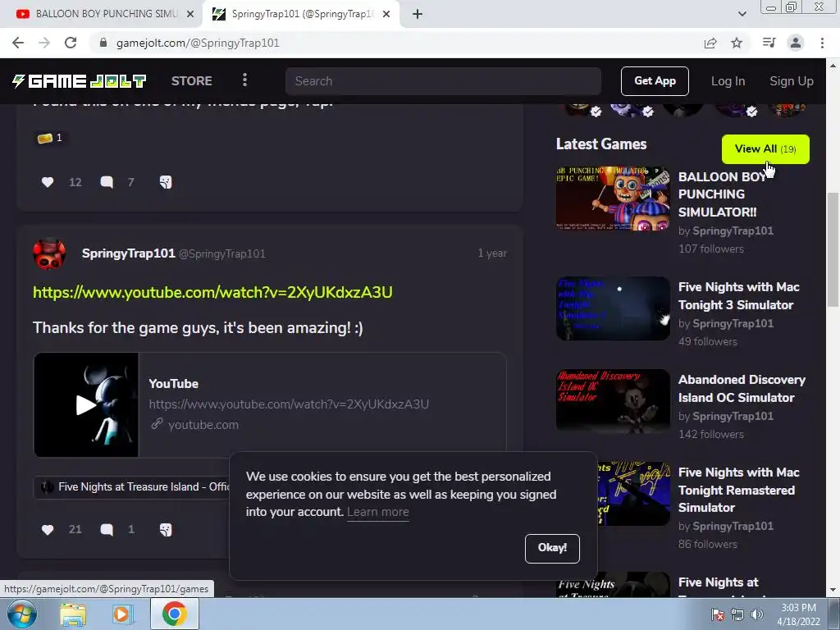
Task: Open the tab search chevron in the title bar
Action: (742, 14)
